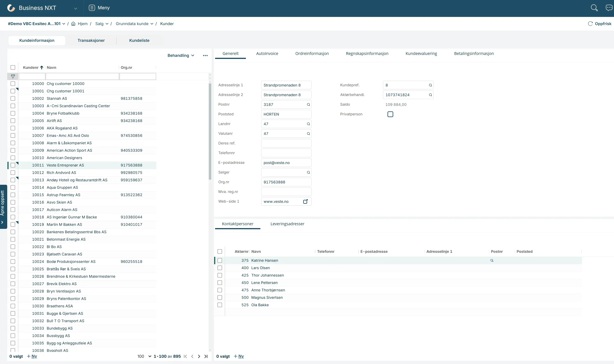
Task: Go to first page of customer list
Action: [185, 356]
